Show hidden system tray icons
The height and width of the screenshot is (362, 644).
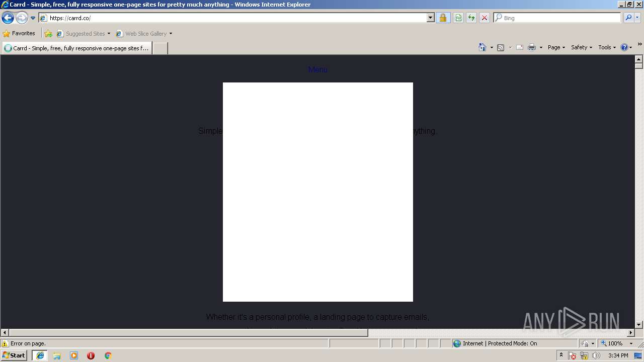pyautogui.click(x=561, y=355)
